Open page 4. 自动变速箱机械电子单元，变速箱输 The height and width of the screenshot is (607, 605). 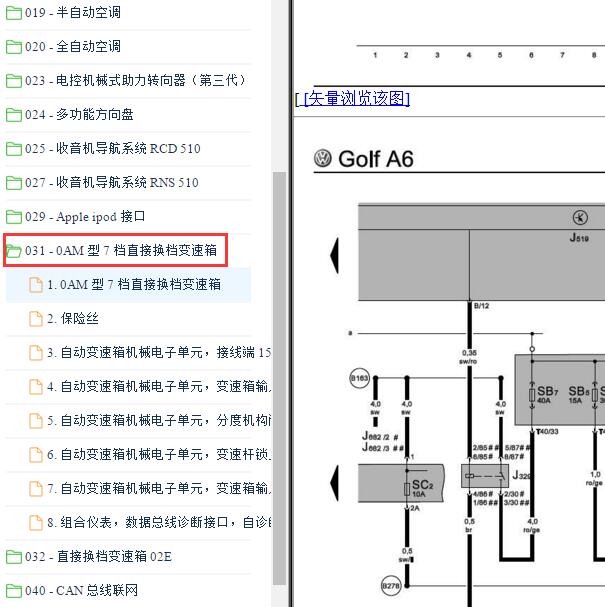159,387
